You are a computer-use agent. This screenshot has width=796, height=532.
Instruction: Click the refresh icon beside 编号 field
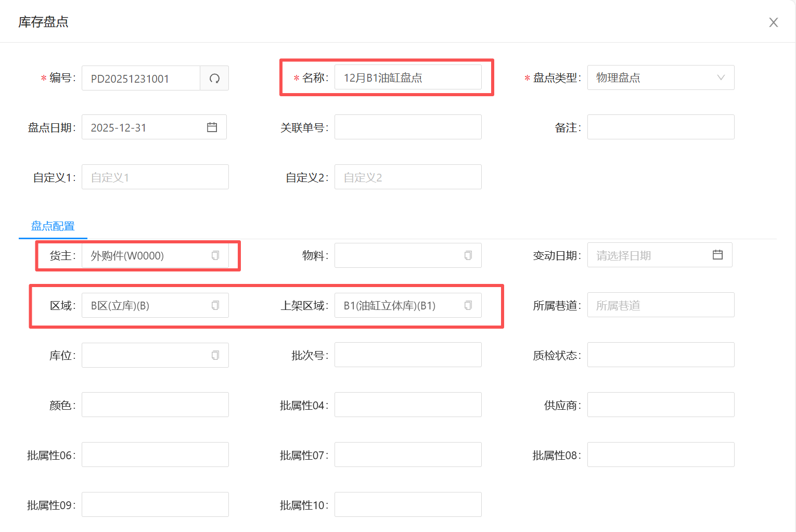[214, 79]
